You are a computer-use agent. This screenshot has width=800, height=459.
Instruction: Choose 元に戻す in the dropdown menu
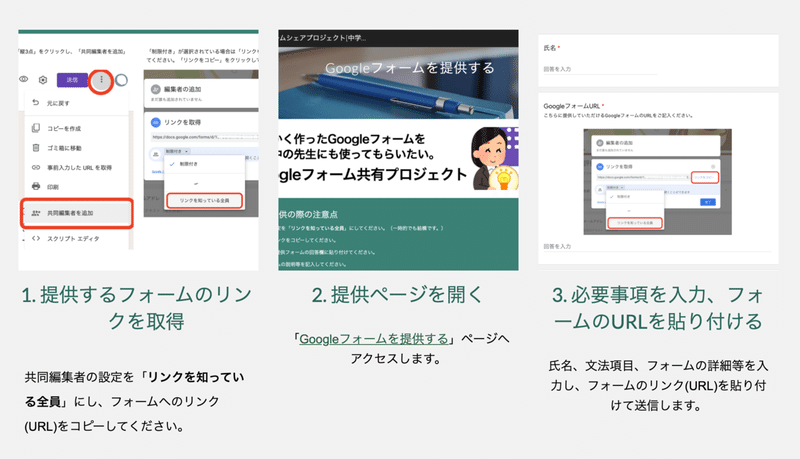(77, 103)
